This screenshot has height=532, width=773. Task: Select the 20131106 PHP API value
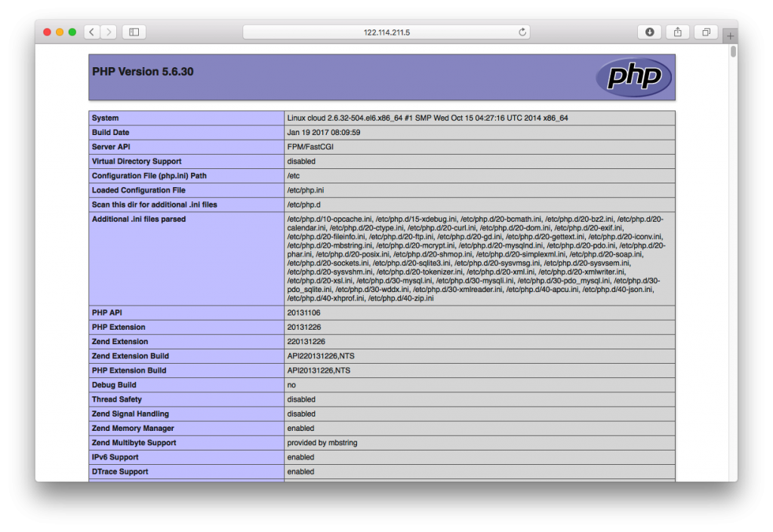[303, 313]
